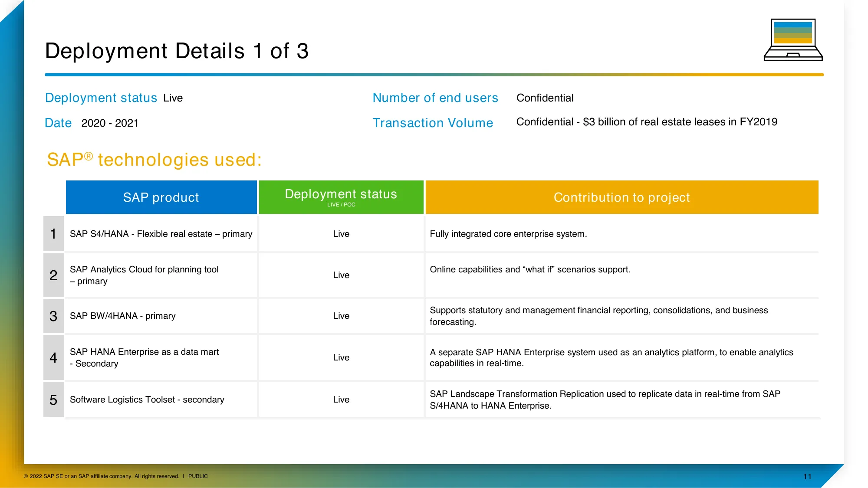Screen dimensions: 868x488
Task: Select the '2020 - 2021' date value
Action: [110, 123]
